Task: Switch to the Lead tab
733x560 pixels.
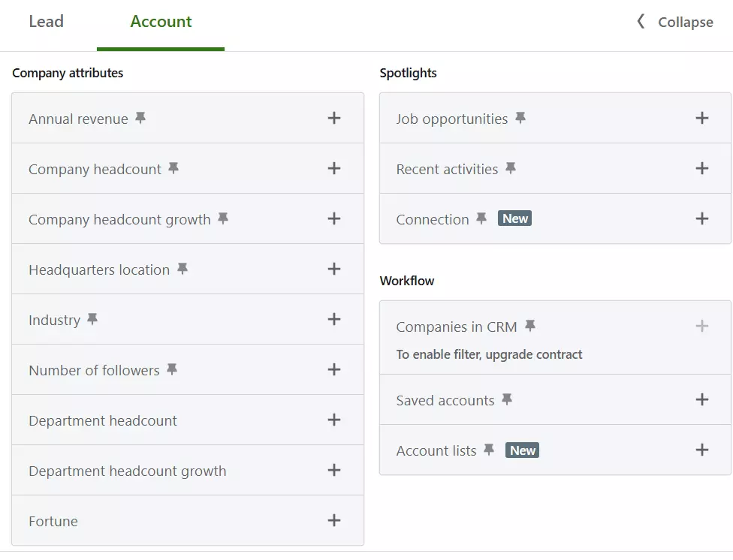Action: (x=46, y=22)
